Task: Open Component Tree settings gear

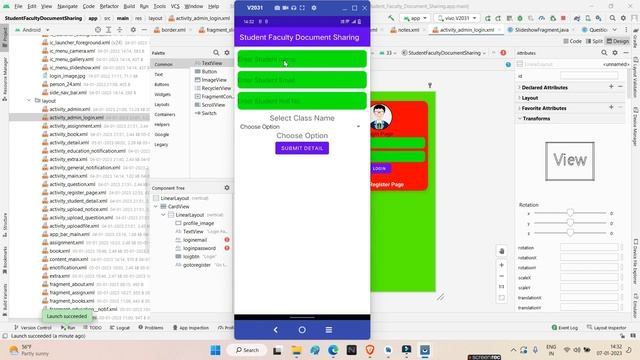Action: (x=227, y=188)
